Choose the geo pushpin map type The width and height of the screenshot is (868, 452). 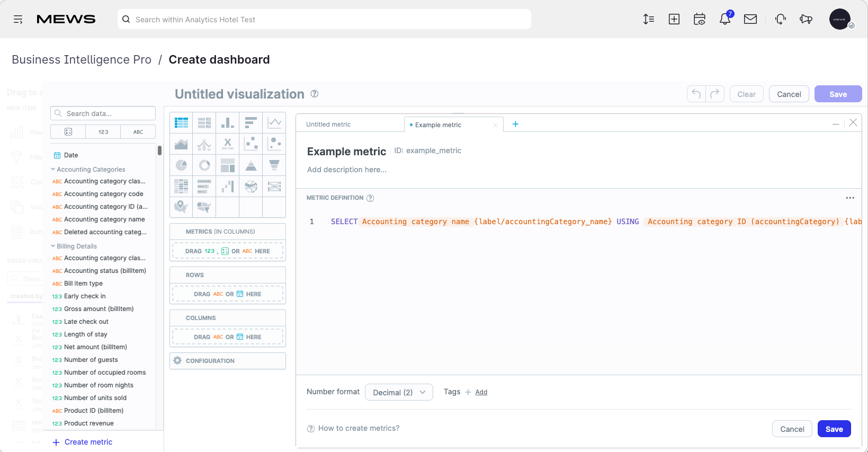click(x=181, y=207)
